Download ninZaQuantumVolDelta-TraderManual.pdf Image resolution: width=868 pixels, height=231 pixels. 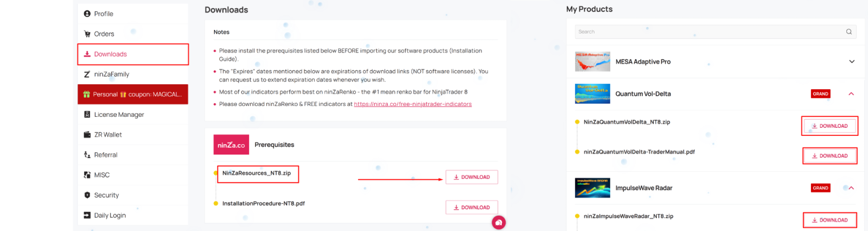(829, 155)
